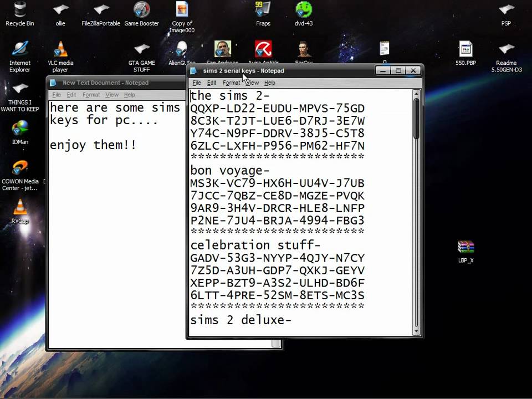
Task: Open the dvd-43 smiley icon
Action: [304, 10]
